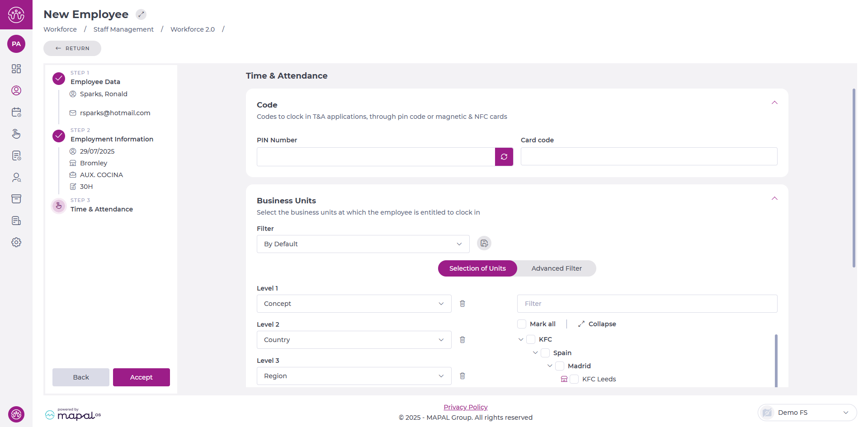Collapse the Code section chevron
The width and height of the screenshot is (868, 427).
[774, 103]
